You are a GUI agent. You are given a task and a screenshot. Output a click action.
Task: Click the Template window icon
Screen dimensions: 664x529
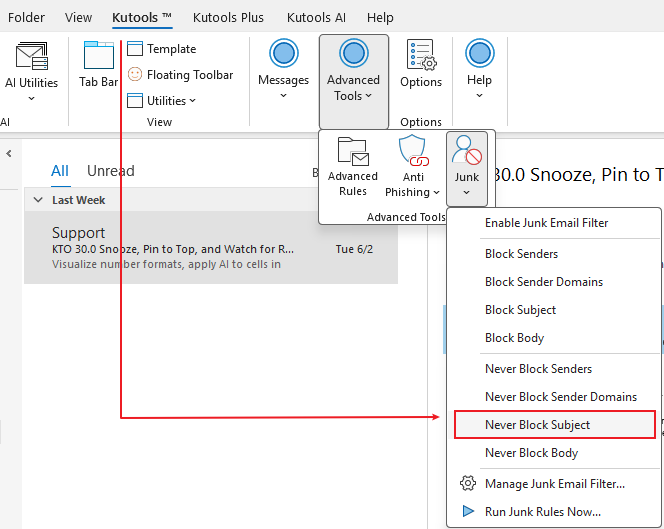[135, 49]
